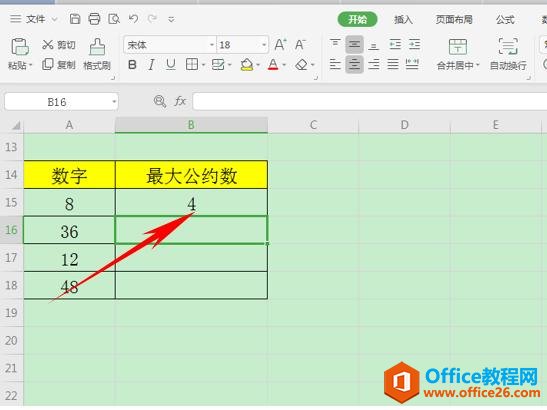The image size is (547, 410).
Task: Expand the arrow next to 文件
Action: pos(54,20)
